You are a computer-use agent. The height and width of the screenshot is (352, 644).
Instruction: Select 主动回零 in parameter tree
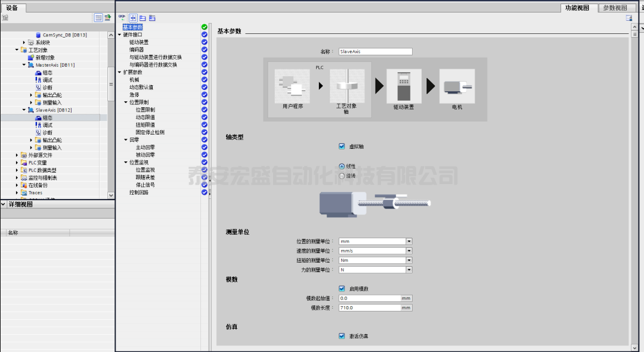click(x=145, y=147)
